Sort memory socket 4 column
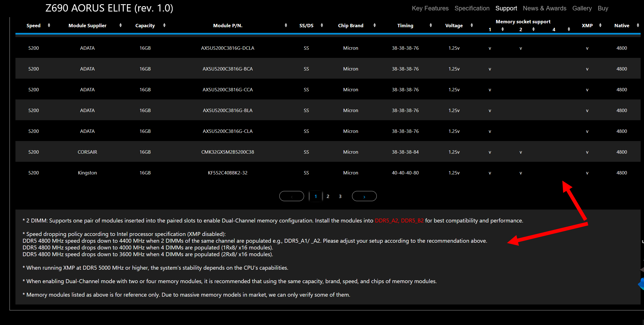This screenshot has width=644, height=325. click(x=569, y=29)
